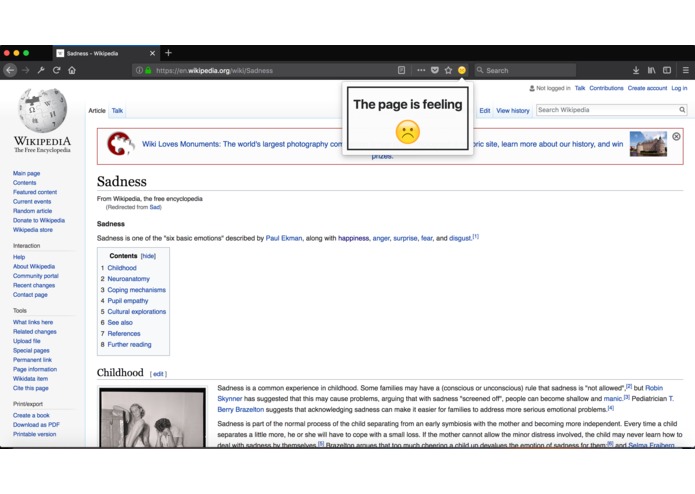The image size is (695, 494).
Task: Save page to Pocket
Action: click(x=435, y=70)
